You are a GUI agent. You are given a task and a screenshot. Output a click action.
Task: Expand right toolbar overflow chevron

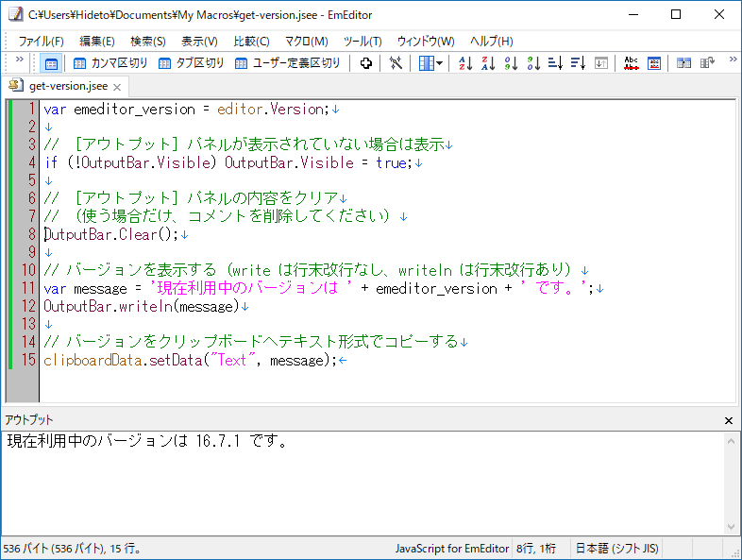733,59
